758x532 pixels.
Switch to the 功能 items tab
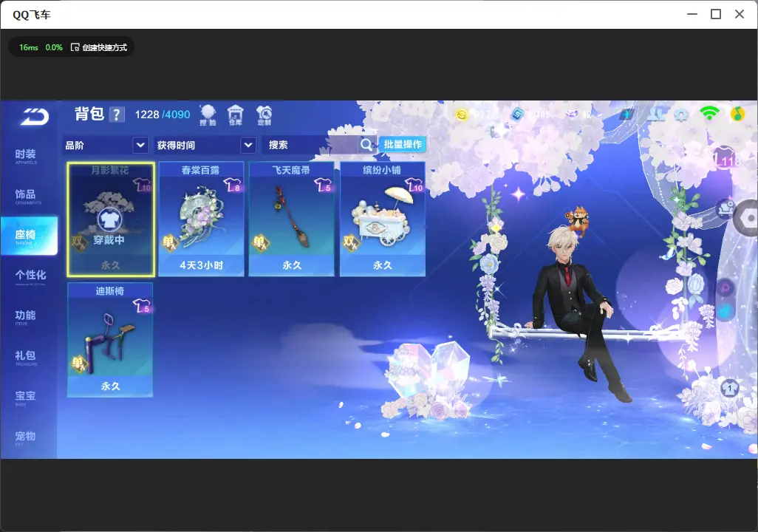[25, 317]
